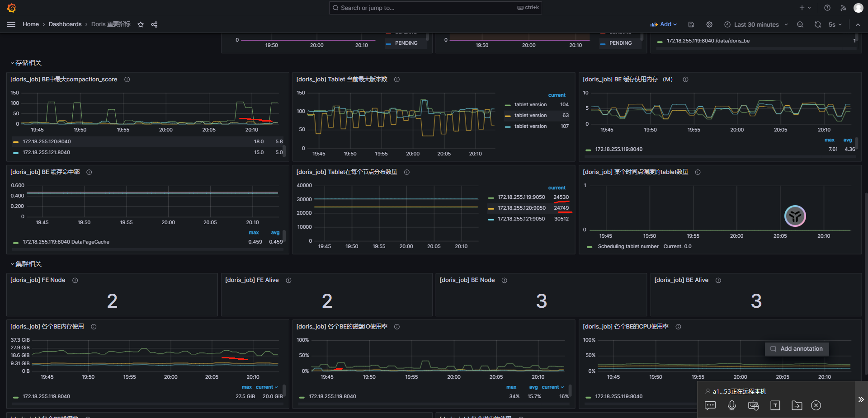Show info for BE Alive panel
The width and height of the screenshot is (868, 418).
(718, 280)
